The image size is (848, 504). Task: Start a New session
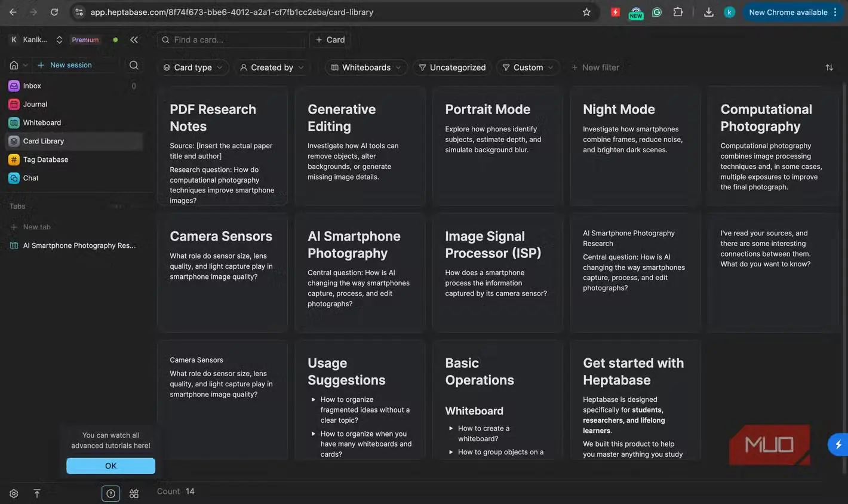[x=64, y=65]
